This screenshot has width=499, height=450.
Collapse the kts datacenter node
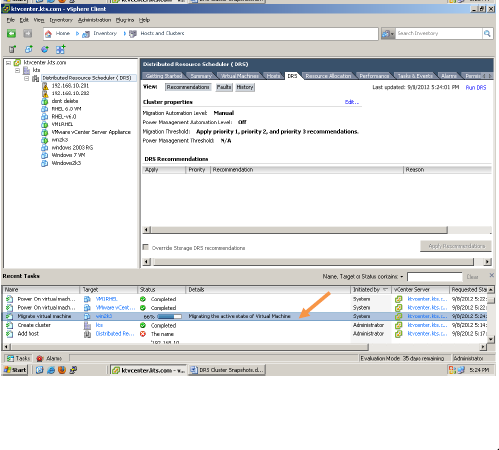tap(18, 70)
